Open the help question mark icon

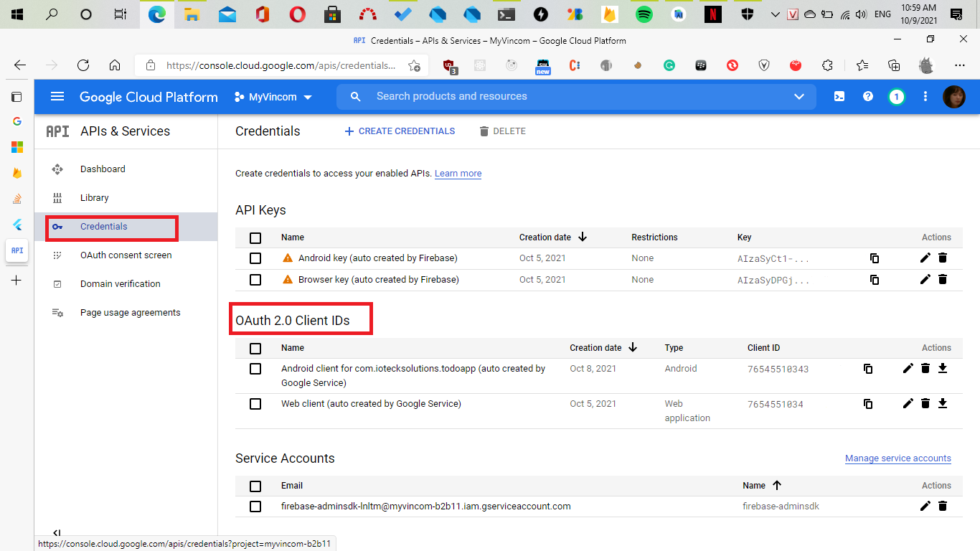[x=868, y=97]
